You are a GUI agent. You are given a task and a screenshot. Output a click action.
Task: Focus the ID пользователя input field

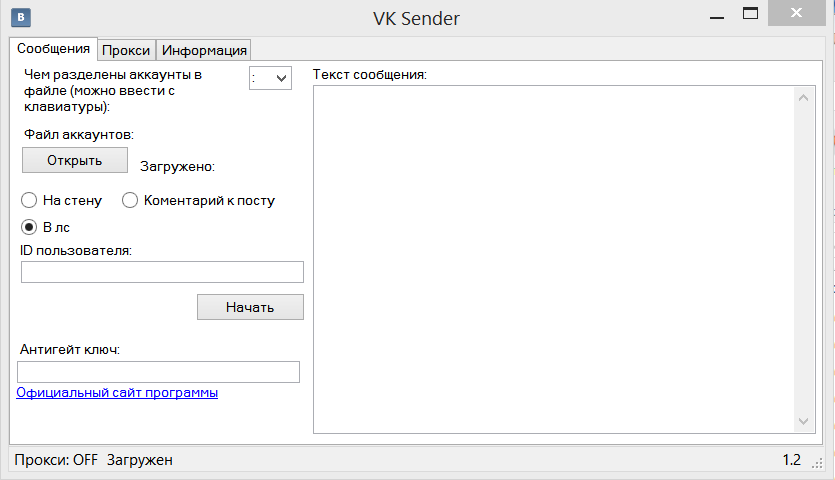[162, 272]
